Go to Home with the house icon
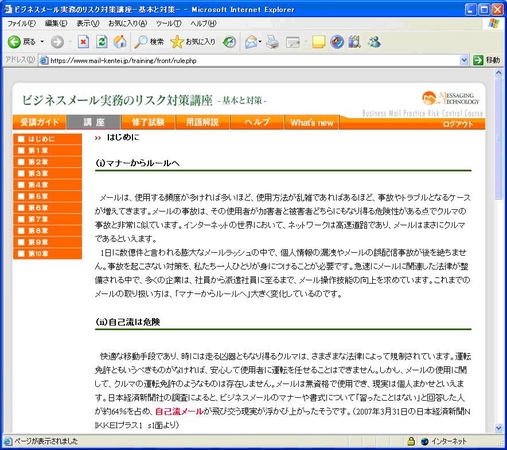The image size is (507, 450). (x=120, y=42)
